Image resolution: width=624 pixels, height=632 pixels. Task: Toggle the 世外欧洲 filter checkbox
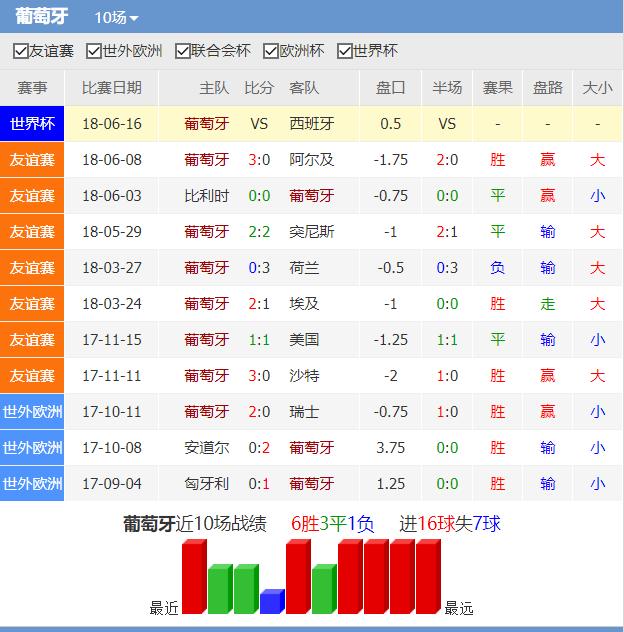click(95, 51)
